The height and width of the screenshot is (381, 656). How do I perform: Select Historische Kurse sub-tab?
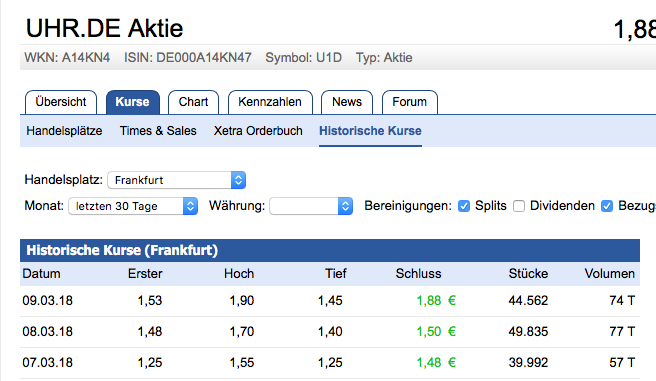click(370, 131)
